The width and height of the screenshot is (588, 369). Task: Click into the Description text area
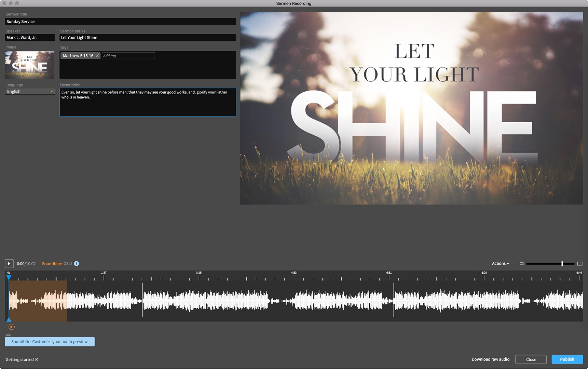[148, 102]
